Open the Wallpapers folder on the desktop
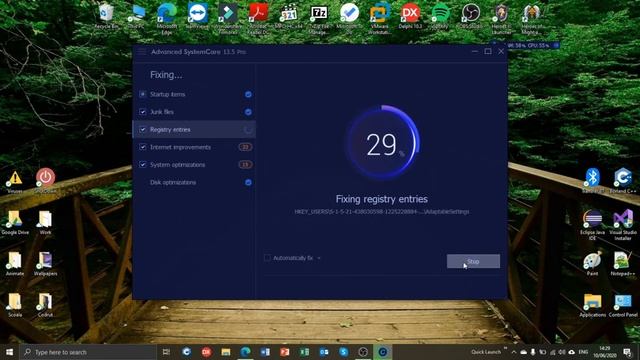Viewport: 640px width, 360px height. click(x=45, y=264)
